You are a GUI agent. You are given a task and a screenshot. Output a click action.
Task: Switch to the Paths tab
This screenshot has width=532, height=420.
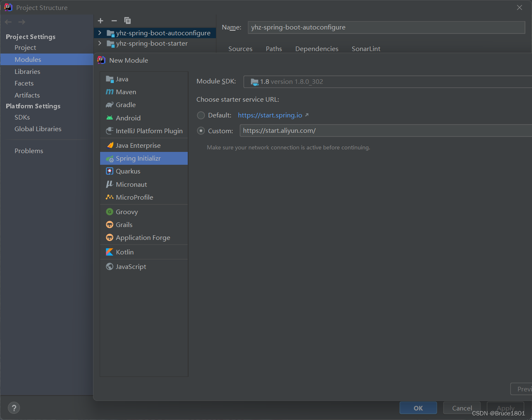click(274, 49)
